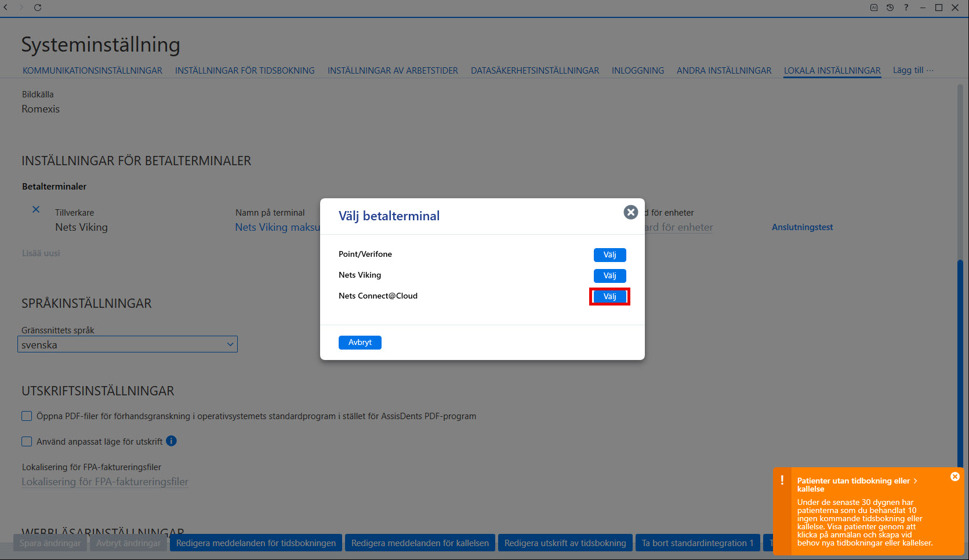The height and width of the screenshot is (560, 969).
Task: Click Ta bort standardintegration 1
Action: (x=698, y=543)
